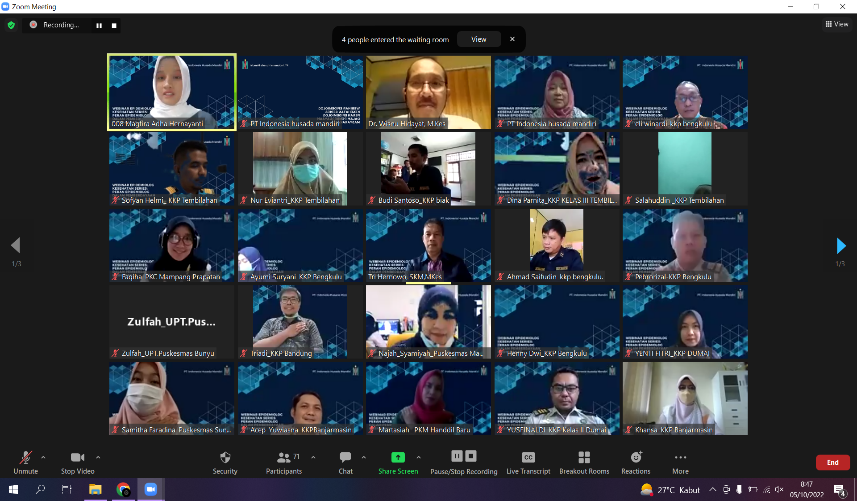Expand the arrow beside Participants
Viewport: 857px width, 501px height.
tap(313, 457)
